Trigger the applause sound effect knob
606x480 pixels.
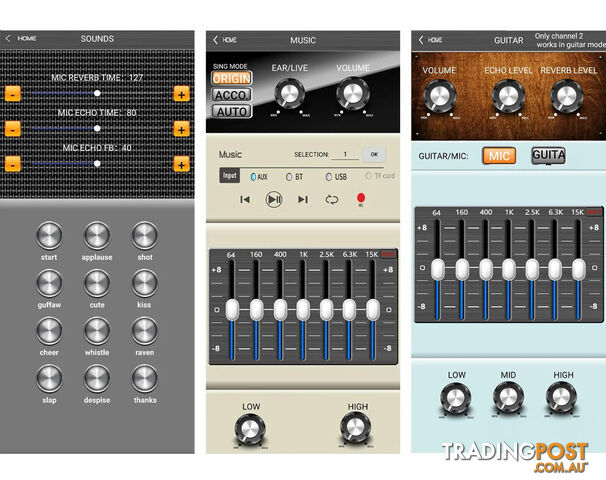pyautogui.click(x=97, y=235)
